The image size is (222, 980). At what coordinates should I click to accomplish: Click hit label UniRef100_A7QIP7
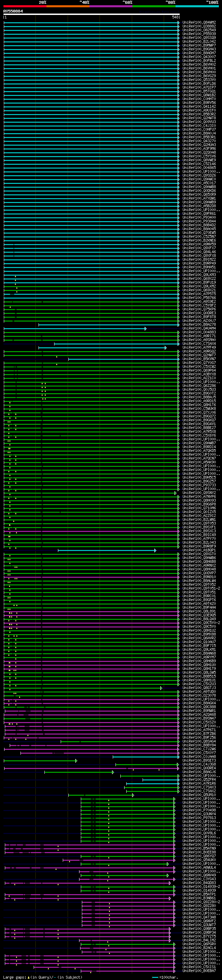click(199, 88)
